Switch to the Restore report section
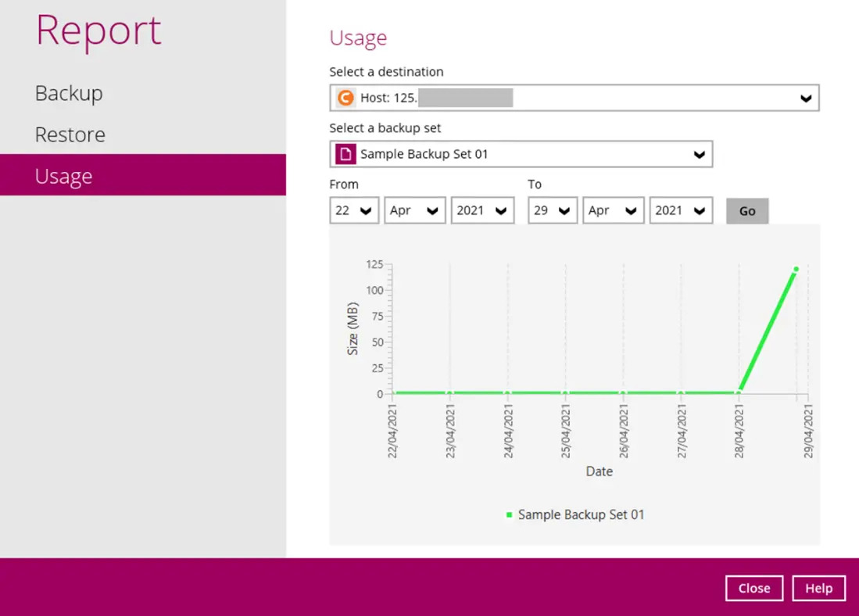The height and width of the screenshot is (616, 859). tap(70, 134)
